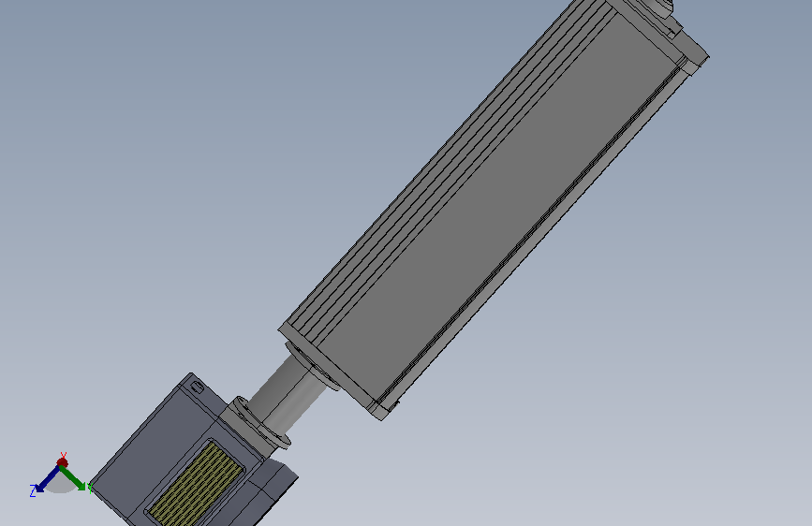Viewport: 812px width, 526px height.
Task: Select the circular flange on the motor housing
Action: [261, 422]
